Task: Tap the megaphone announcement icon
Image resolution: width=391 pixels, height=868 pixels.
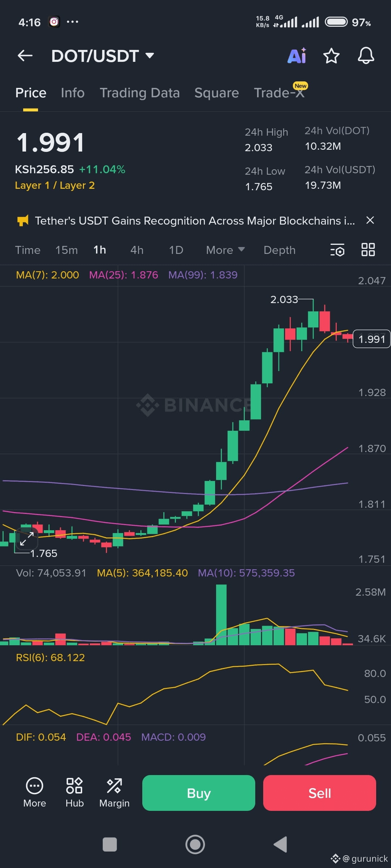Action: 23,221
